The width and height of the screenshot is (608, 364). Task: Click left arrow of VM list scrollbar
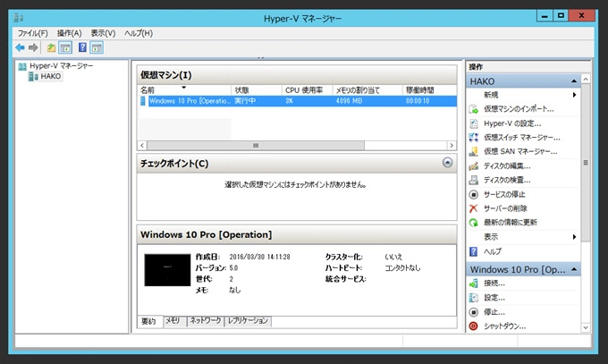(142, 146)
